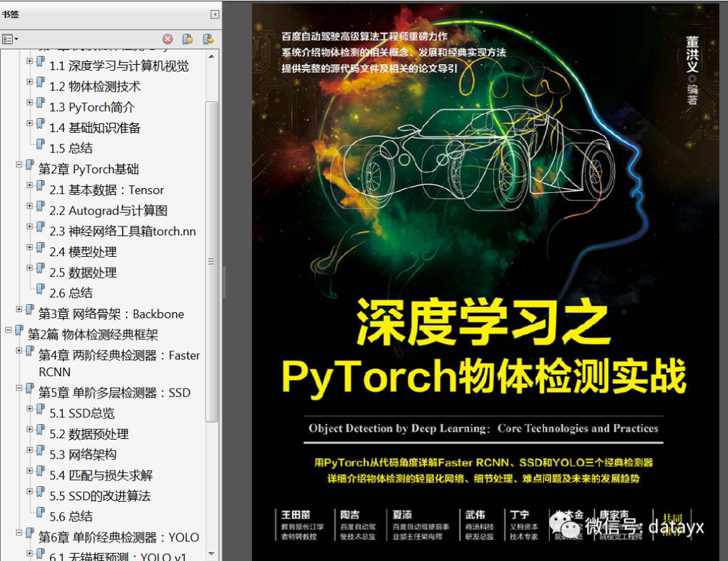Expand the 2.3 神经网络工具箱torch.nn bookmark
This screenshot has width=728, height=561.
click(x=30, y=226)
